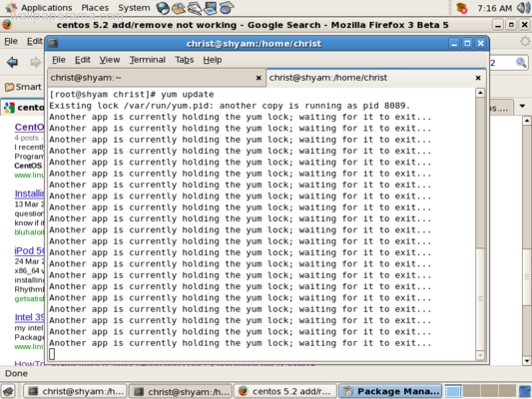Click the iPod search result link
Image resolution: width=532 pixels, height=399 pixels.
click(x=29, y=250)
